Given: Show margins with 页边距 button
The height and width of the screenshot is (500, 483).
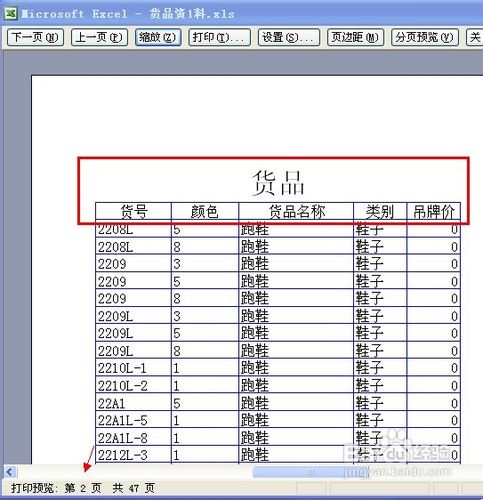Looking at the screenshot, I should click(x=355, y=37).
